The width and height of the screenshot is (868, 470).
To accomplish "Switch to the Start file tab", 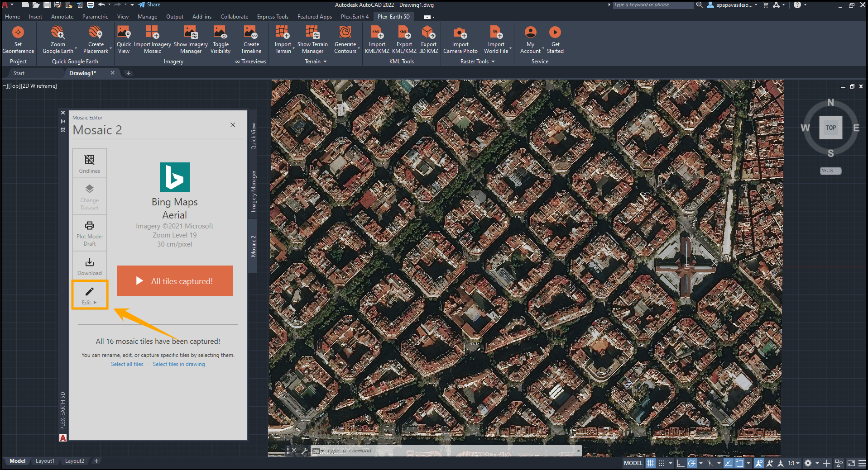I will [19, 73].
